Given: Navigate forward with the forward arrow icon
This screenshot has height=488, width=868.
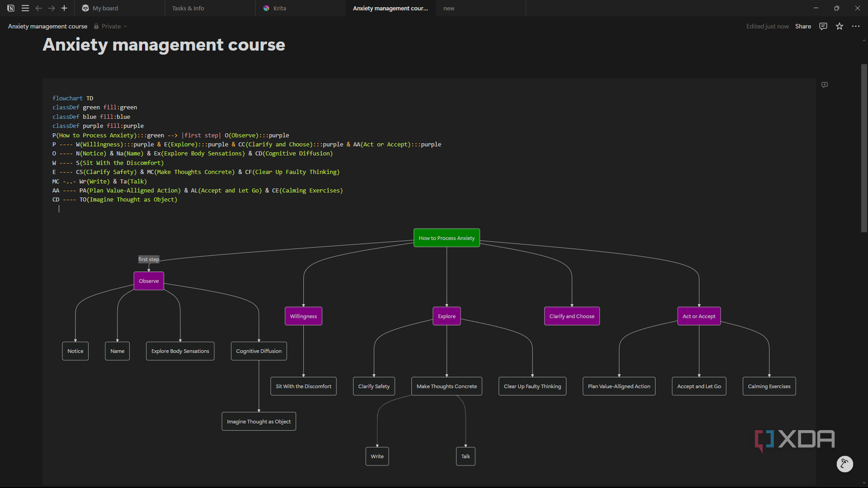Looking at the screenshot, I should pos(51,8).
